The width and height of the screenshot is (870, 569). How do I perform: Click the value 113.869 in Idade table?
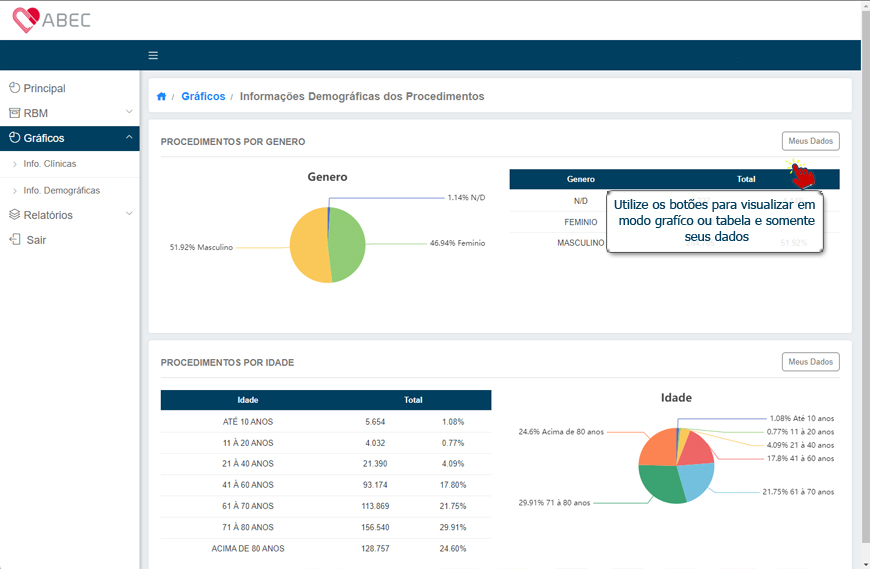(x=375, y=506)
